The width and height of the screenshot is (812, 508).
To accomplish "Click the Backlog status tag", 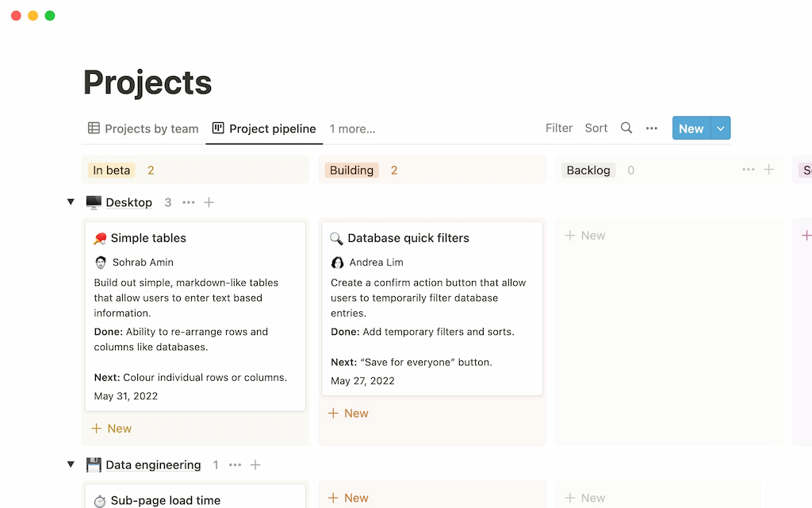I will [588, 170].
